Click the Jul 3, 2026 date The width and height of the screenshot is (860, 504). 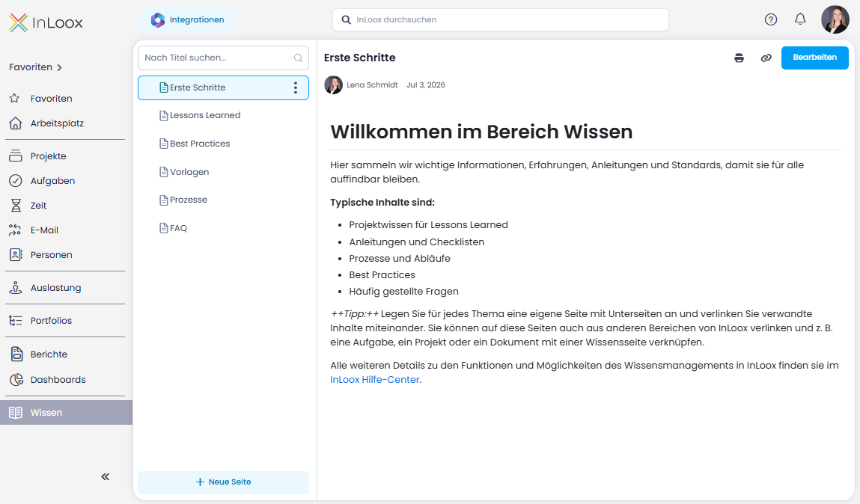click(x=426, y=85)
